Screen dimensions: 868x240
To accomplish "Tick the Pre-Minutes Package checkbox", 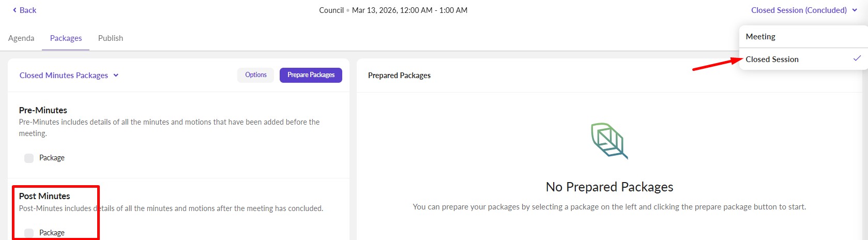I will point(29,158).
